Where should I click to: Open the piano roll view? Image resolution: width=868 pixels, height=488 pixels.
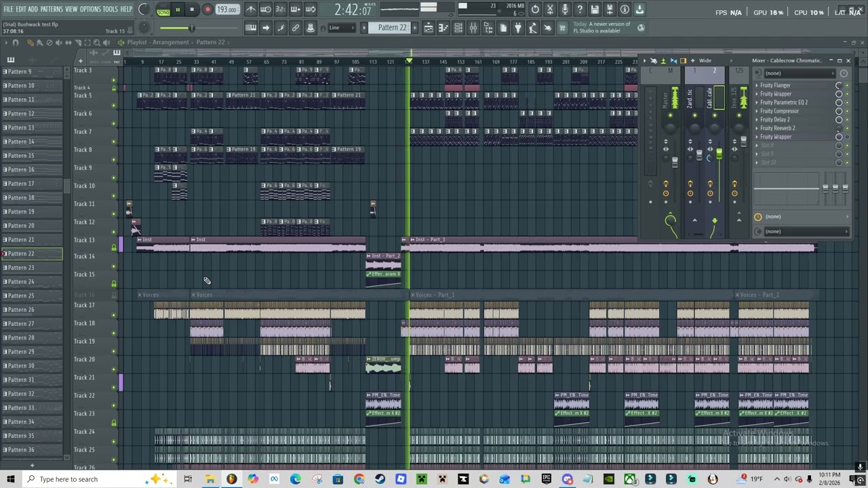pos(443,28)
